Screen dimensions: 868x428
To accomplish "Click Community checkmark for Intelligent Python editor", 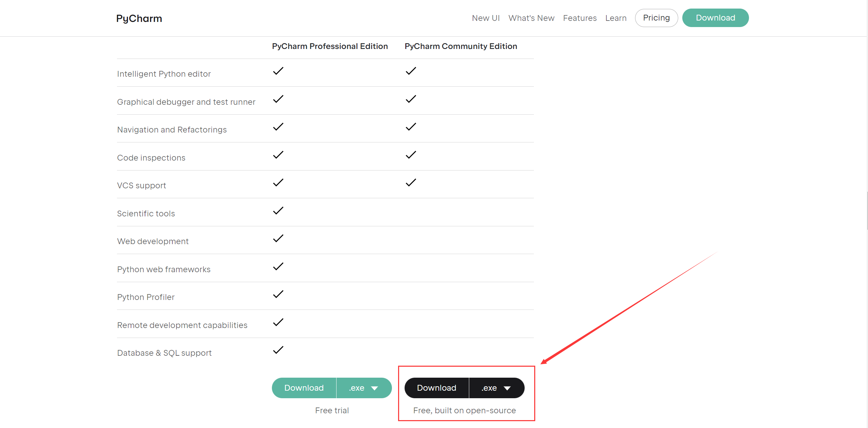I will [411, 71].
